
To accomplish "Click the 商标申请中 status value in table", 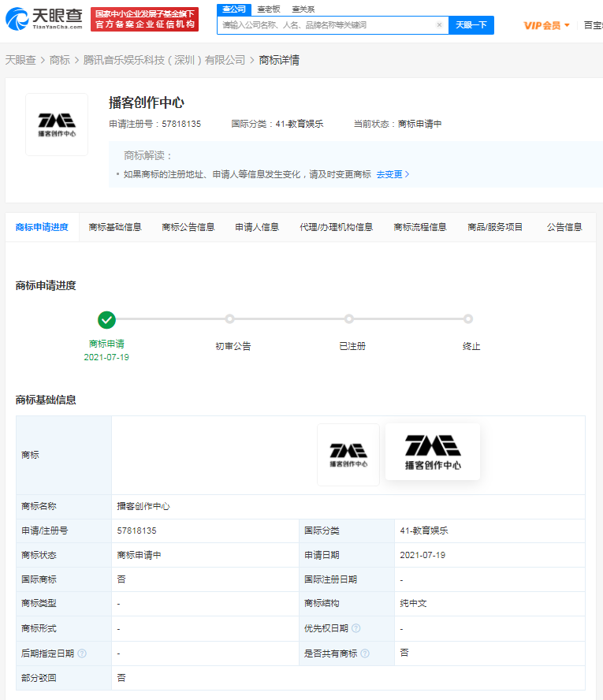I will point(140,555).
